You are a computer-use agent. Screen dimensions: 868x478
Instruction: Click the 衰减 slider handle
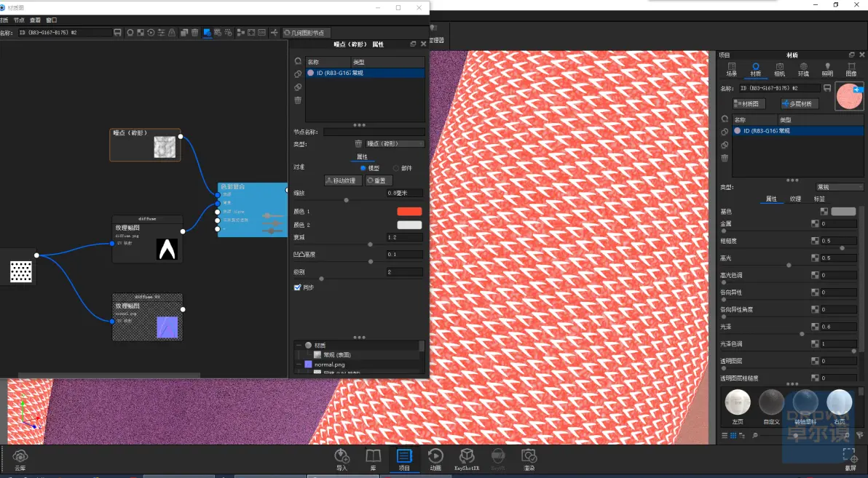click(371, 244)
